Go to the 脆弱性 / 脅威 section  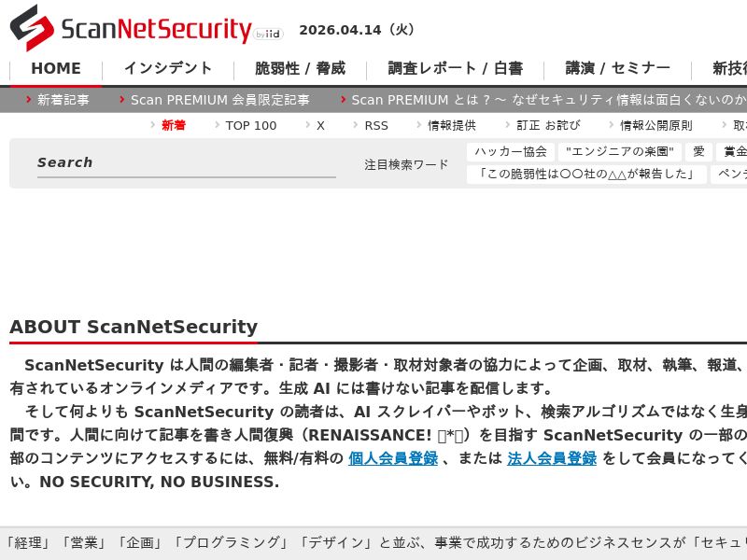point(300,69)
